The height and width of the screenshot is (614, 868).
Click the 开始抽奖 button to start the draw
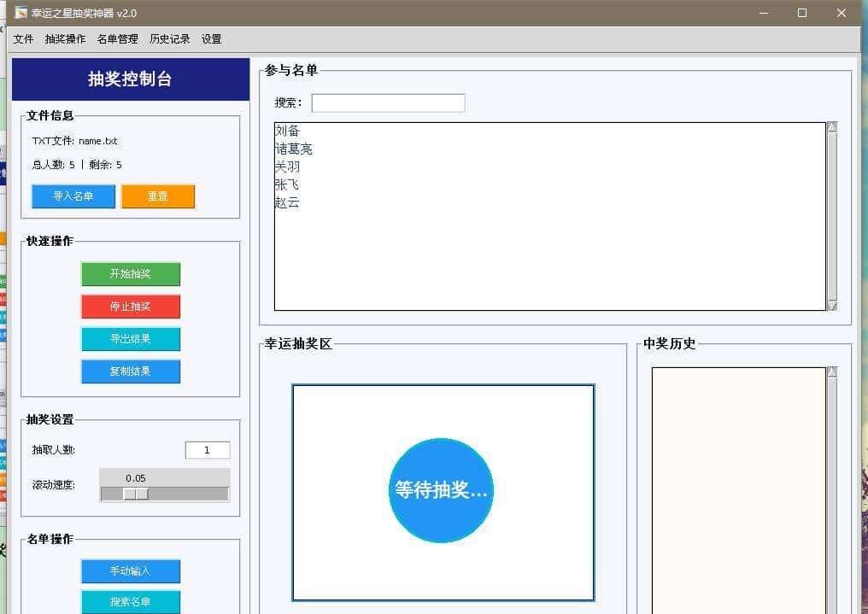(x=130, y=273)
